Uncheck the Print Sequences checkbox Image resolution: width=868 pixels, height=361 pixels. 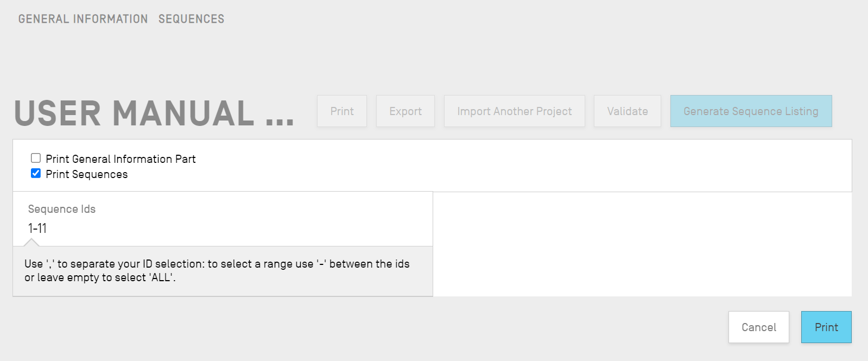click(36, 173)
